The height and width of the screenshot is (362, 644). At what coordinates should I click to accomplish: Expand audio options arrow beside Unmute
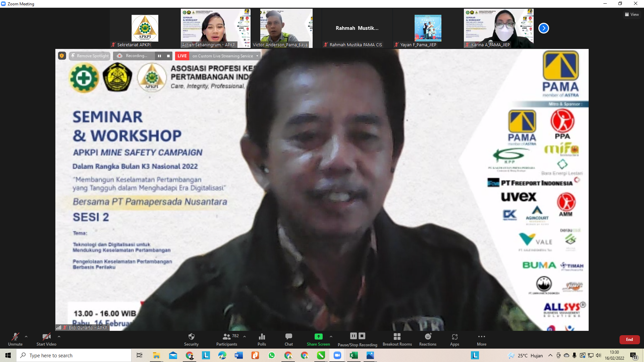(x=26, y=337)
